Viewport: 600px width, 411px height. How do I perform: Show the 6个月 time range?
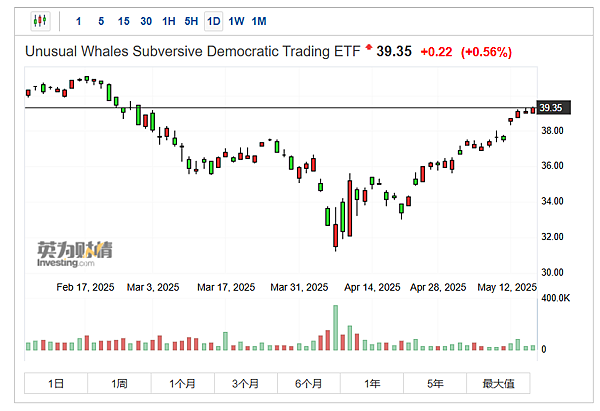click(x=309, y=383)
